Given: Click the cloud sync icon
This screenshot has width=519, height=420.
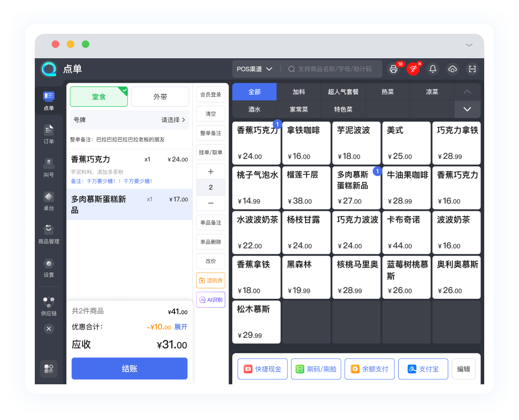Looking at the screenshot, I should (453, 69).
